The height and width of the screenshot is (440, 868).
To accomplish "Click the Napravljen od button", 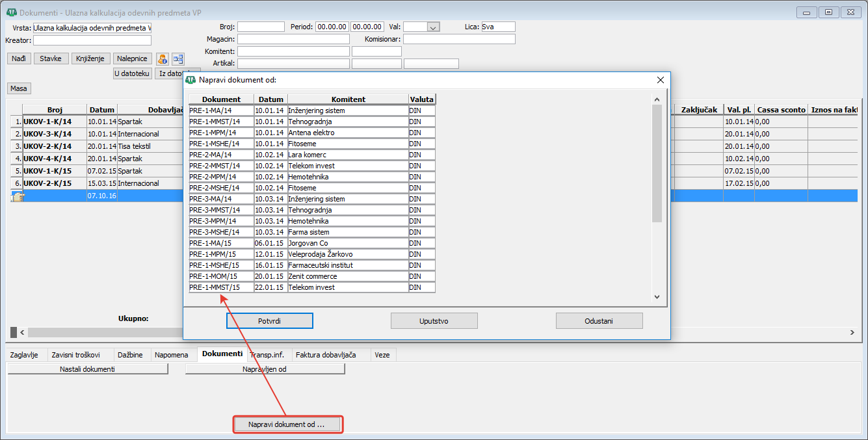I will [x=265, y=369].
